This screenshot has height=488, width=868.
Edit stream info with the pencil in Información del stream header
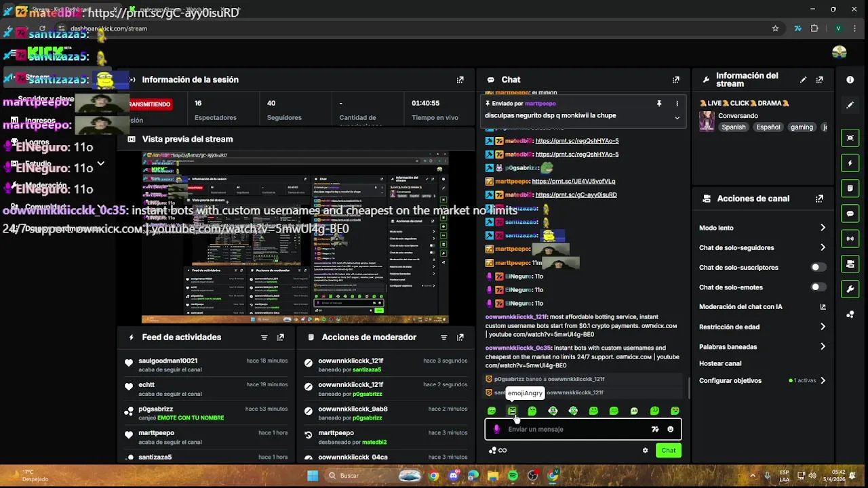coord(804,79)
